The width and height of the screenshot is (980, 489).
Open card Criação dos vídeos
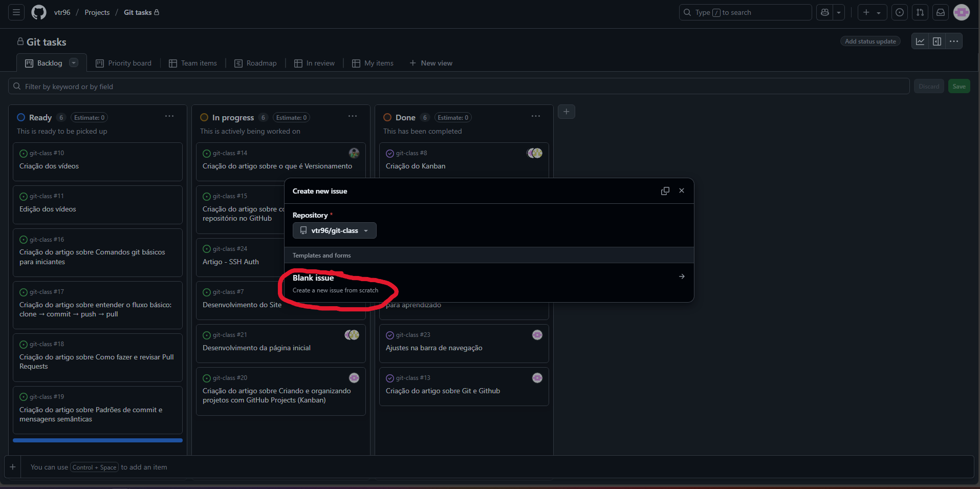49,166
